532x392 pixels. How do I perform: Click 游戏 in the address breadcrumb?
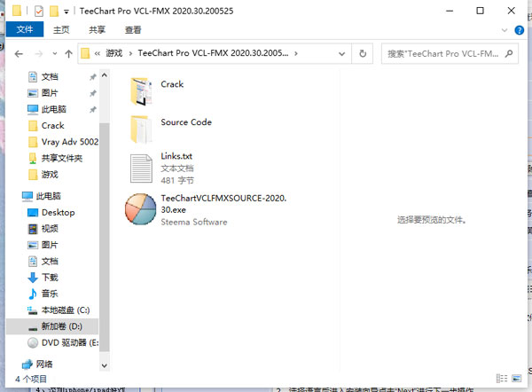(114, 53)
